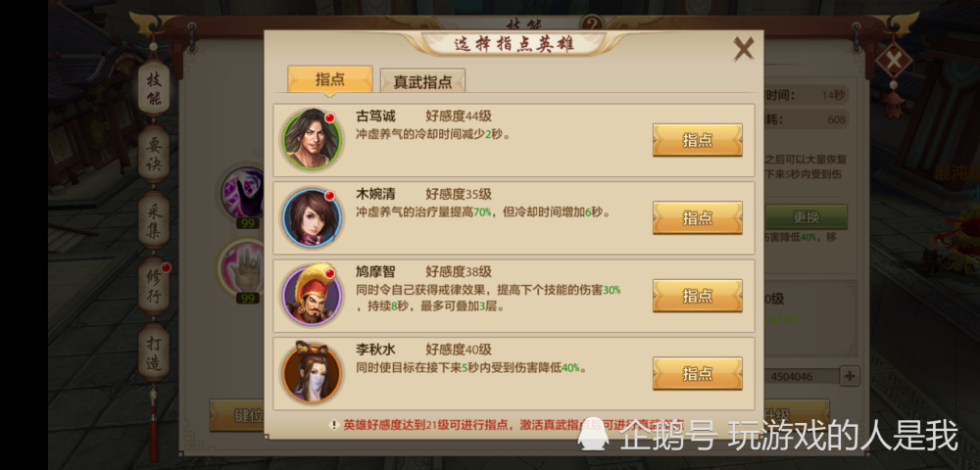Open the 修行 lantern menu

pyautogui.click(x=154, y=287)
